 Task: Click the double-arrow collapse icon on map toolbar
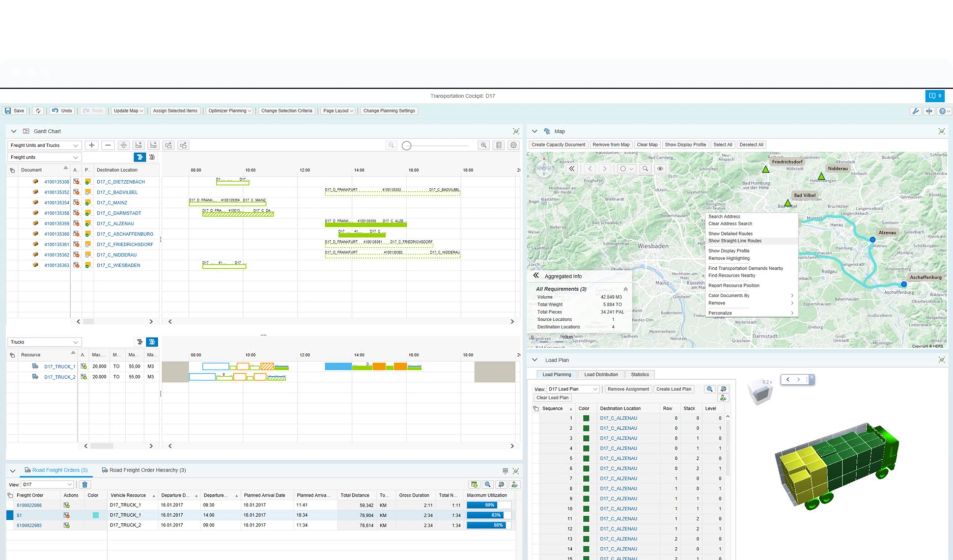(572, 169)
